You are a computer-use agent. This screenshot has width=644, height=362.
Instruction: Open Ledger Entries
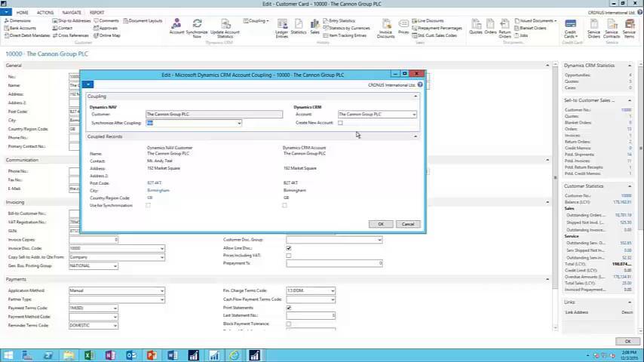282,28
